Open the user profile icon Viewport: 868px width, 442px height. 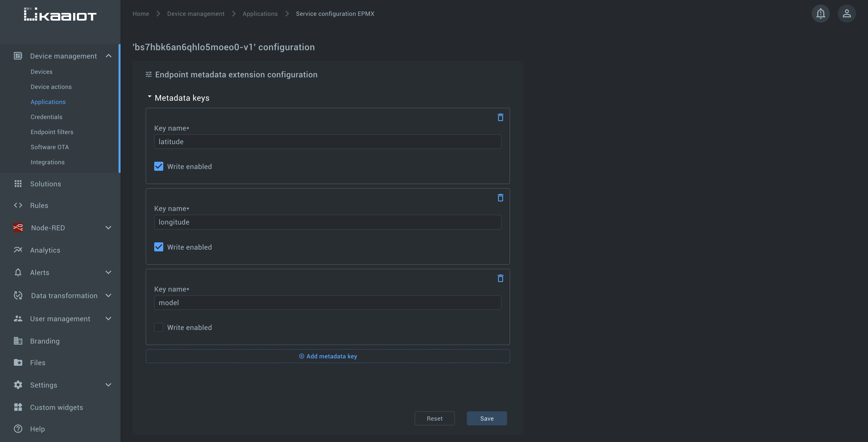(847, 14)
